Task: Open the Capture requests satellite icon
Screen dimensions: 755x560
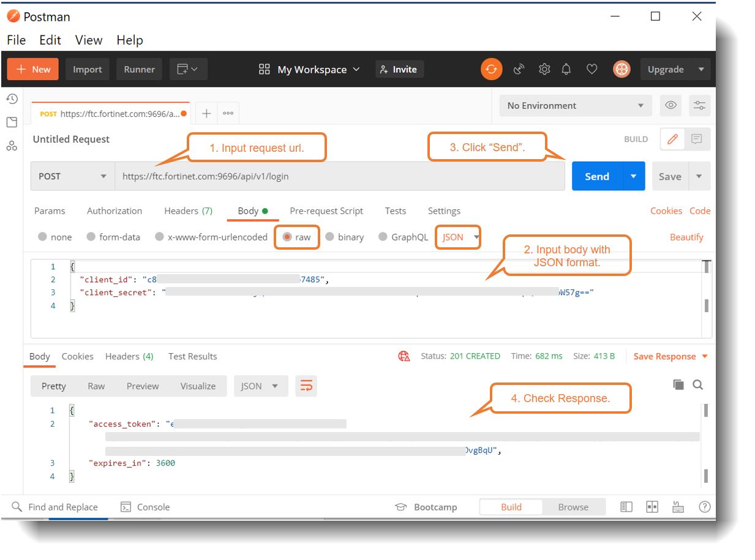Action: click(x=519, y=69)
